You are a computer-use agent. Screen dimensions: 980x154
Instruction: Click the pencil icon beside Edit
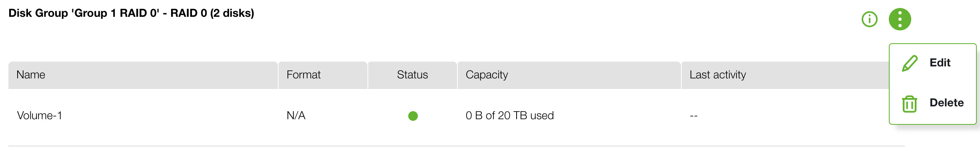coord(910,63)
